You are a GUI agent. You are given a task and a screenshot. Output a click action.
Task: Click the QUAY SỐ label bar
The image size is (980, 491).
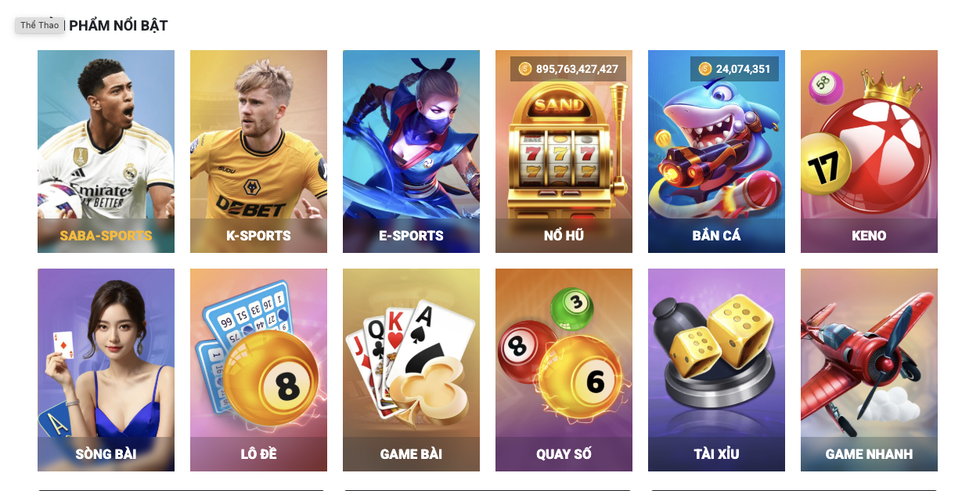(564, 454)
